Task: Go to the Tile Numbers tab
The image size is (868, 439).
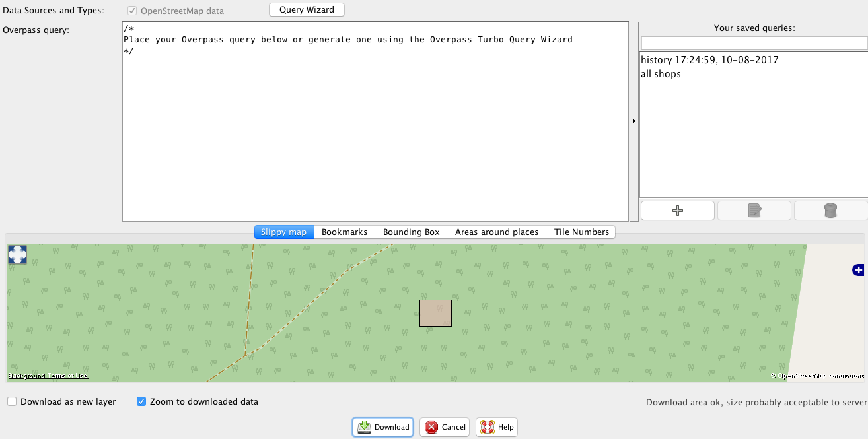Action: pos(581,232)
